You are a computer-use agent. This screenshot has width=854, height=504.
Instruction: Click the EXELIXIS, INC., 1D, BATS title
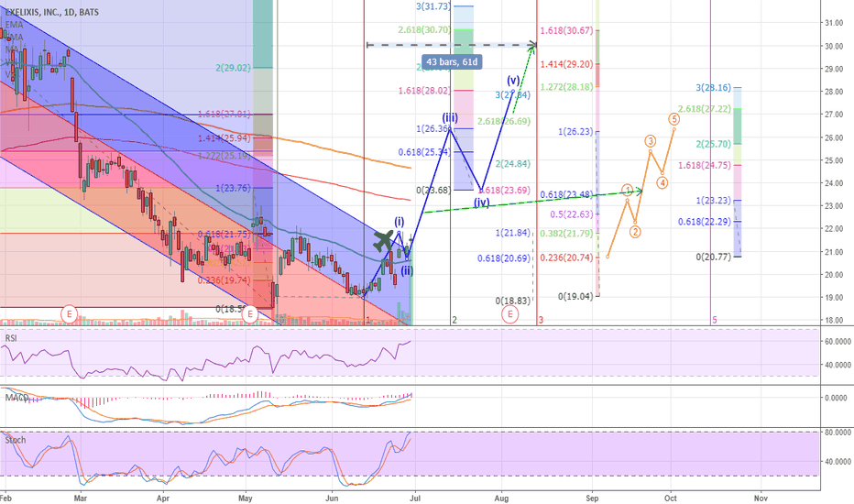pos(51,12)
